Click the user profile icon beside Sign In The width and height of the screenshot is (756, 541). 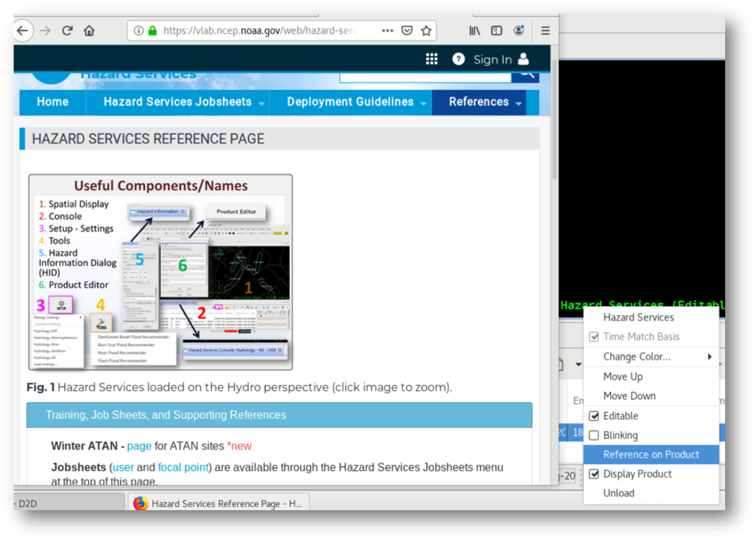523,59
